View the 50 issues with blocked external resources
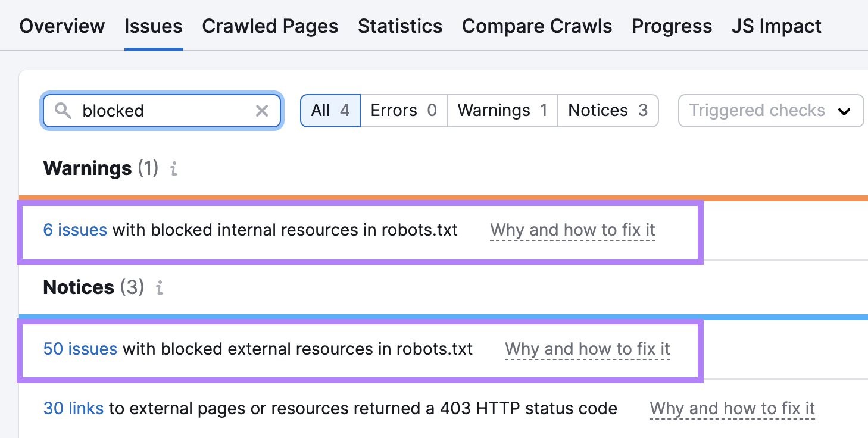Screen dimensions: 868x438 80,349
